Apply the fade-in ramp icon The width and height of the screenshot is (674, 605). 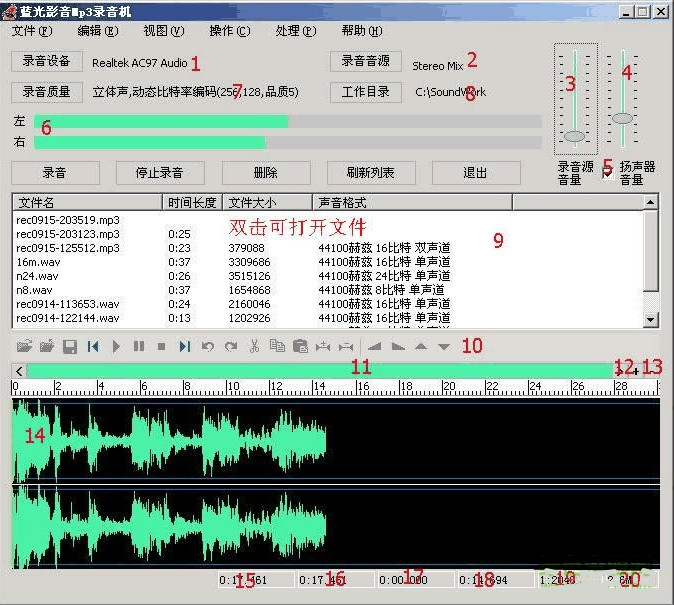(375, 346)
